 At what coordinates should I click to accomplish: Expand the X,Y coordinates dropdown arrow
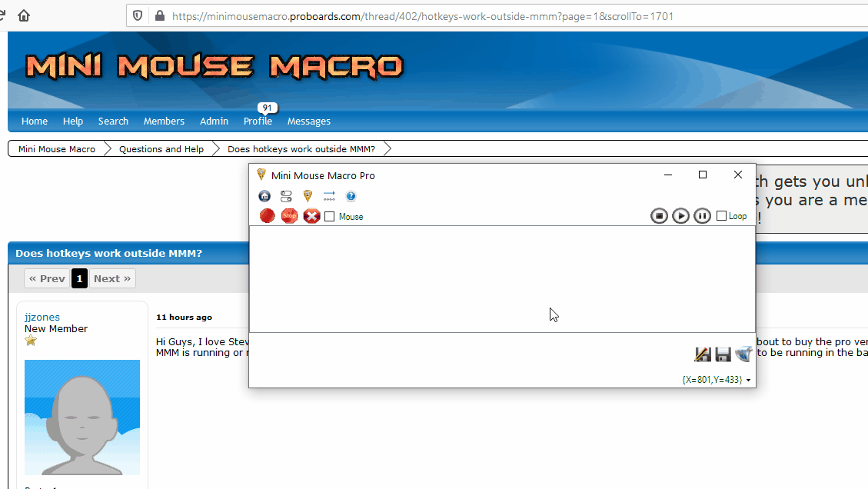coord(749,381)
